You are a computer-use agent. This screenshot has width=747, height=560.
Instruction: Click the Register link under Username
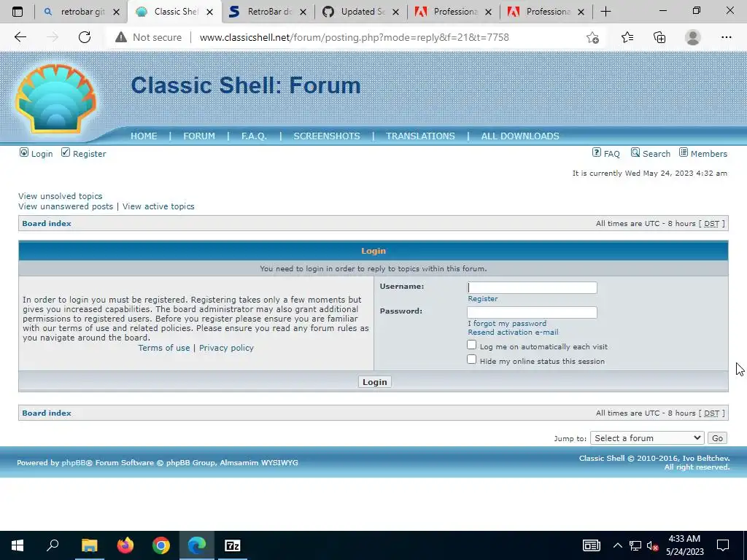483,298
